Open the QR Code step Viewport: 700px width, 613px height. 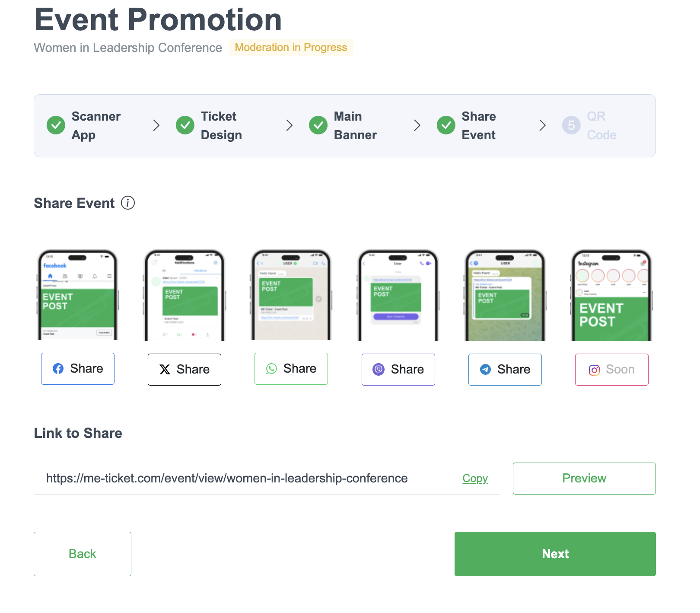click(601, 126)
